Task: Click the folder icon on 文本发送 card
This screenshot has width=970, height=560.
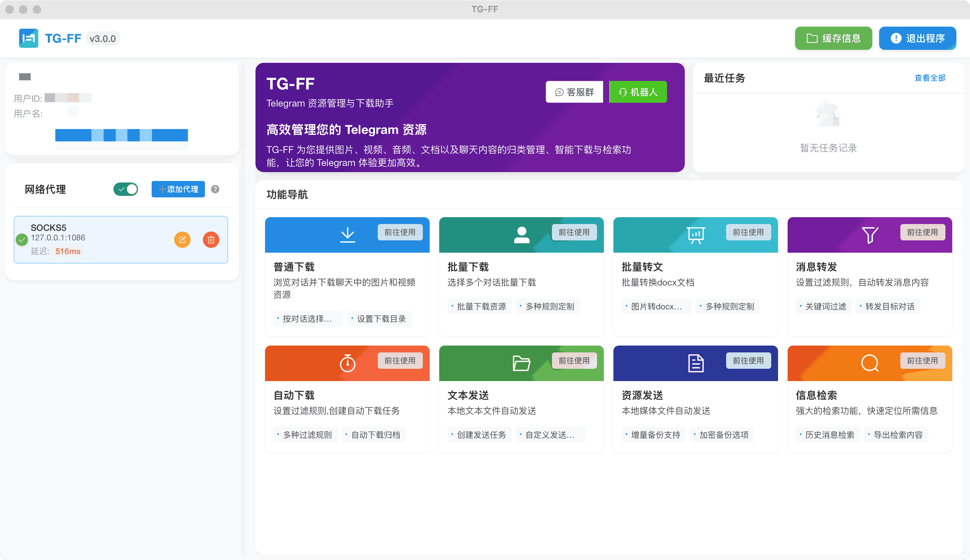Action: click(x=522, y=363)
